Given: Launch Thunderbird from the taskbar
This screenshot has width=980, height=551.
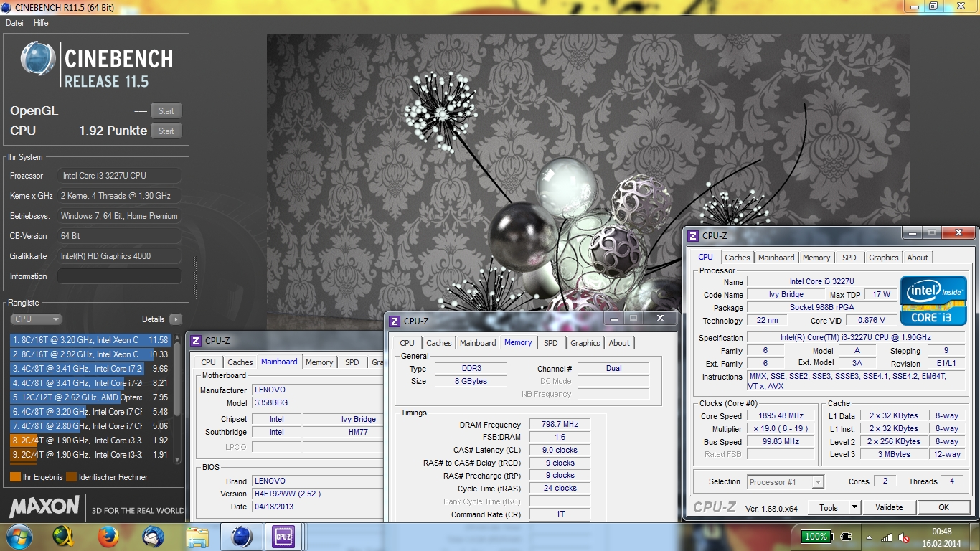Looking at the screenshot, I should click(153, 537).
